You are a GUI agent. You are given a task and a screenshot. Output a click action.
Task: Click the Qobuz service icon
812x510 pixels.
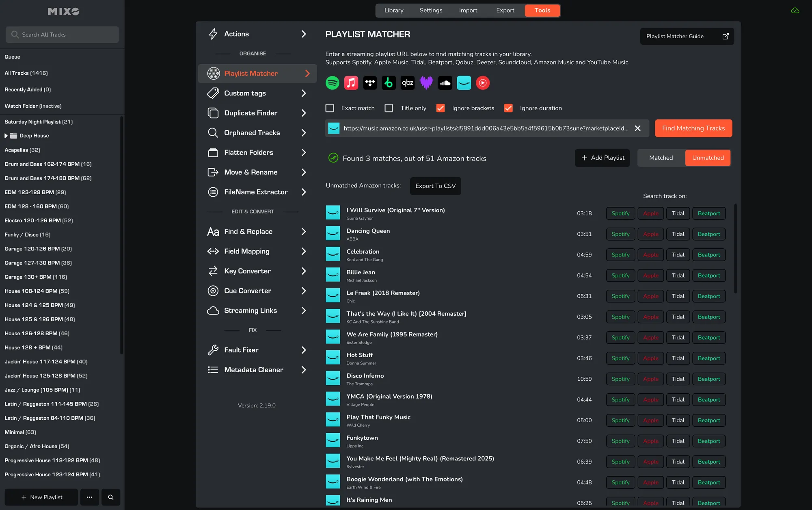coord(408,83)
